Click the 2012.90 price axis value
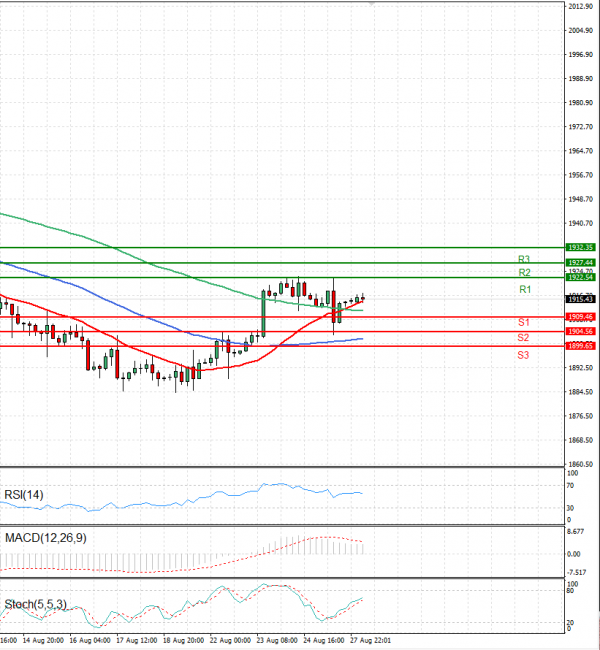This screenshot has width=600, height=650. coord(581,7)
